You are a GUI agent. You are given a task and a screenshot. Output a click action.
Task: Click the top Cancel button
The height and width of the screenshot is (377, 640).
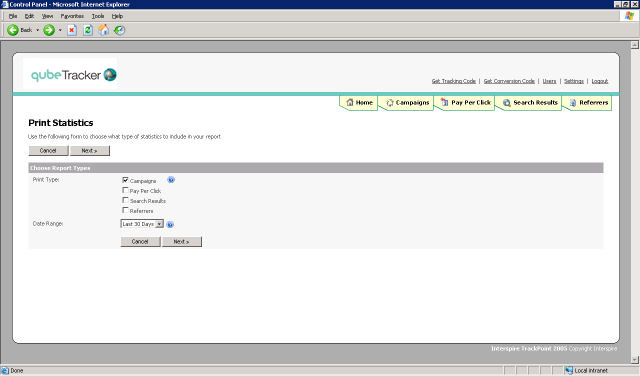click(x=48, y=151)
